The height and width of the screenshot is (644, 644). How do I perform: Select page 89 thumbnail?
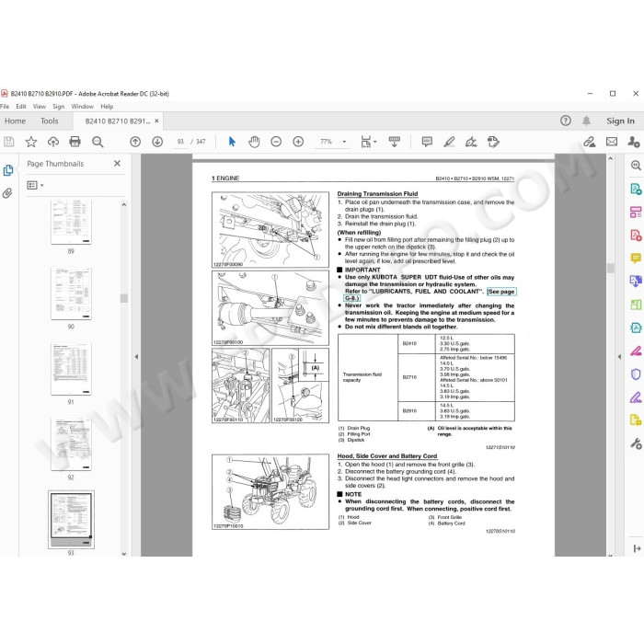coord(71,222)
